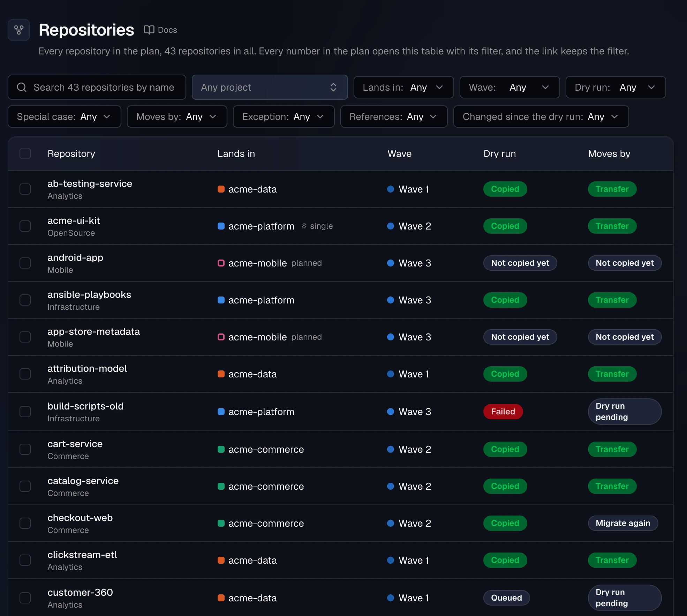Click the blue Wave 1 dot for attribution-model
687x616 pixels.
391,374
